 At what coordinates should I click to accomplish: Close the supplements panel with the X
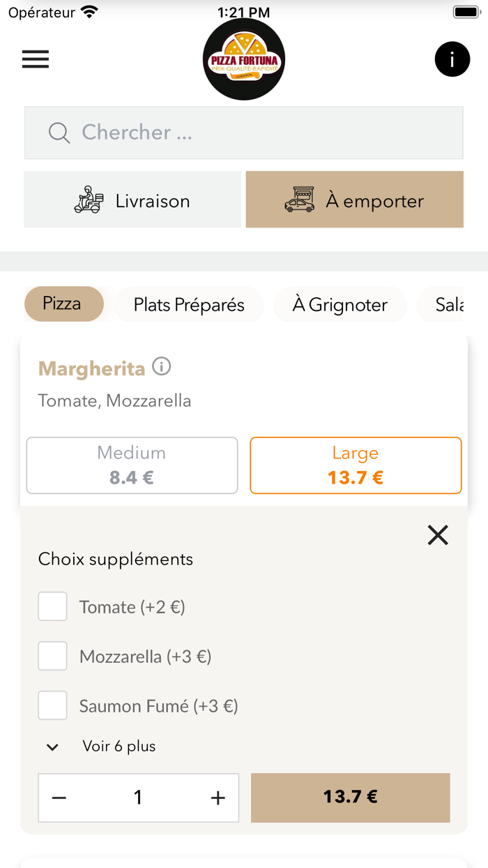click(x=437, y=534)
